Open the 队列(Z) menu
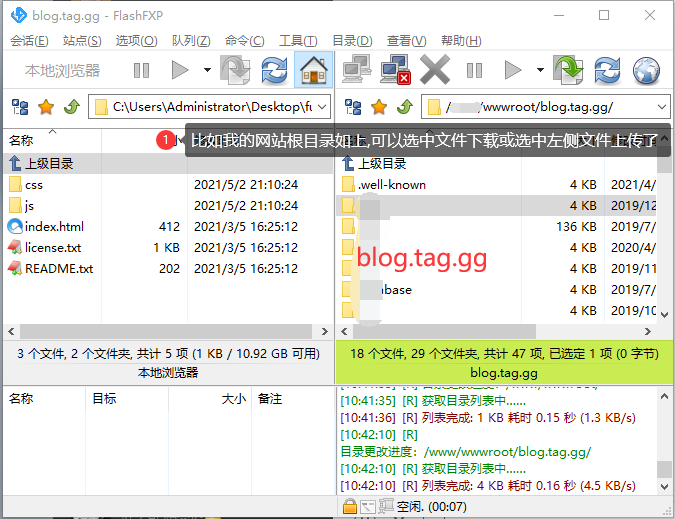The height and width of the screenshot is (519, 675). click(x=190, y=41)
